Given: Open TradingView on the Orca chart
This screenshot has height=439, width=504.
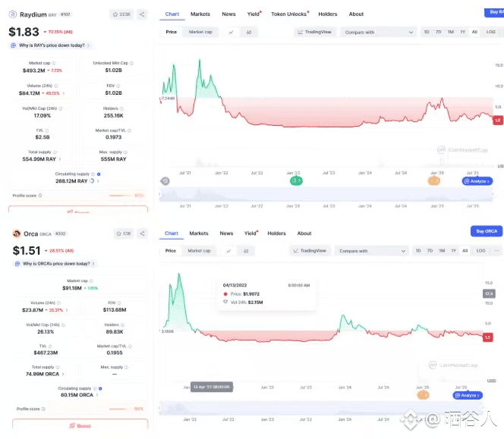Looking at the screenshot, I should [310, 251].
